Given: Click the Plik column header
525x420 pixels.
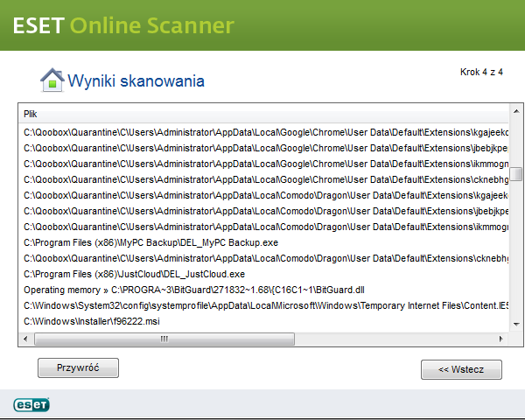Looking at the screenshot, I should 264,115.
